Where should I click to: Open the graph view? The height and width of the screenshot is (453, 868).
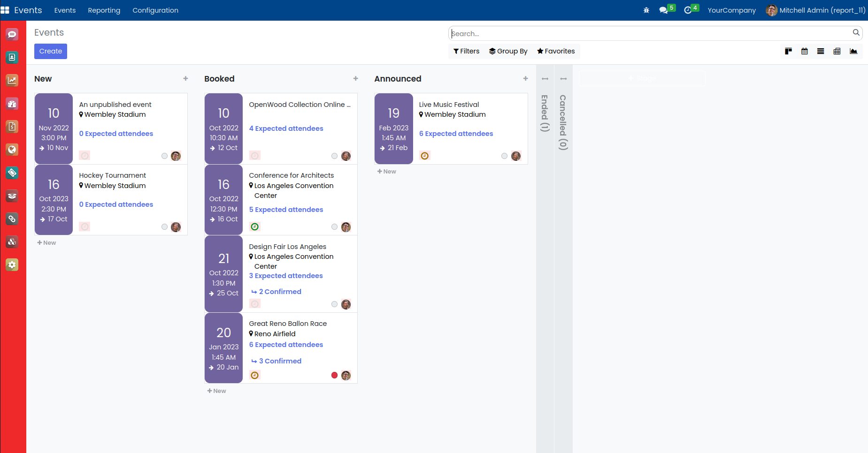[853, 51]
